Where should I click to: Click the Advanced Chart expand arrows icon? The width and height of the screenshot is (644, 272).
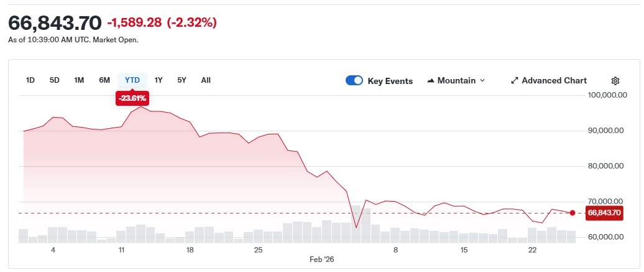[515, 80]
